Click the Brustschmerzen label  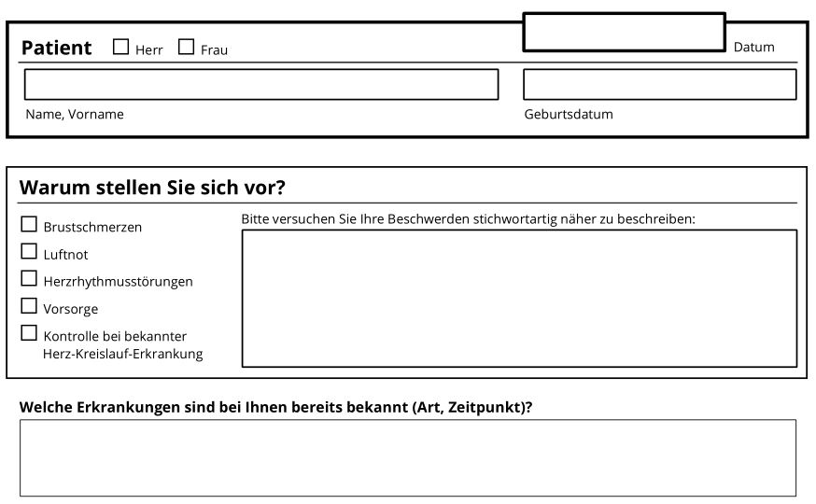pos(92,228)
